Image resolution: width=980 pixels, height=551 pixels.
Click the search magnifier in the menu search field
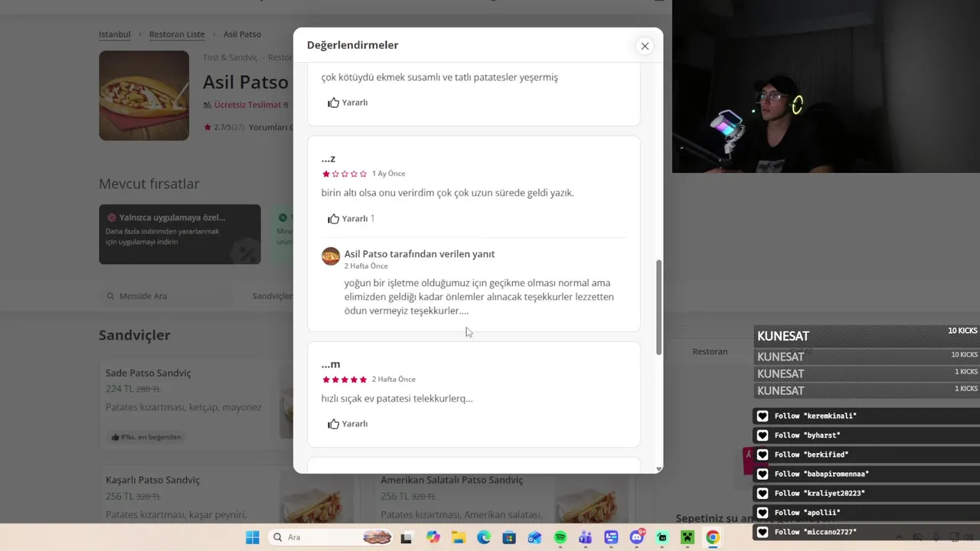tap(110, 296)
